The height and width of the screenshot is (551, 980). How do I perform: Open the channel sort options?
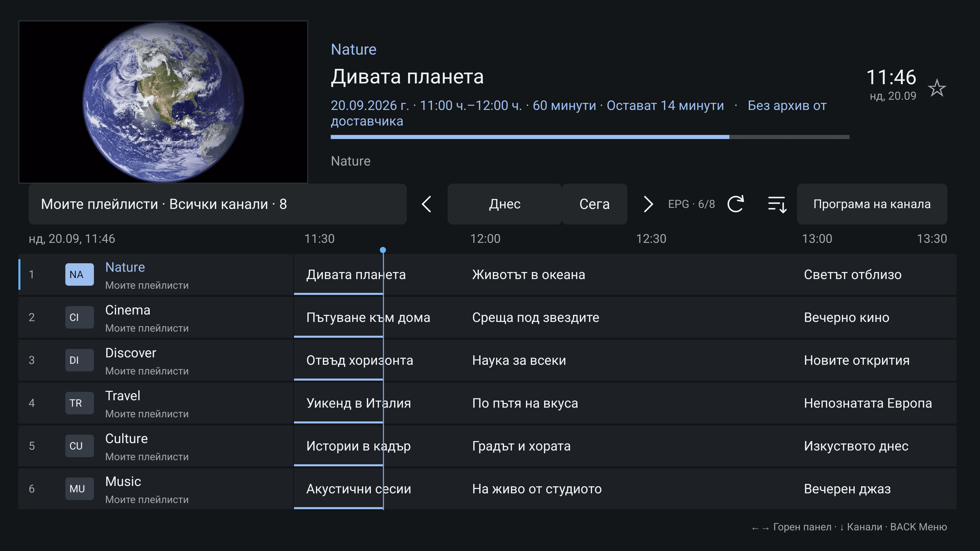[x=777, y=204]
